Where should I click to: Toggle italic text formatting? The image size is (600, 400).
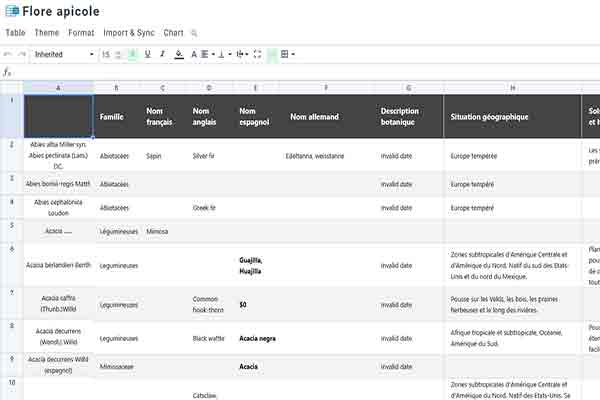tap(162, 54)
